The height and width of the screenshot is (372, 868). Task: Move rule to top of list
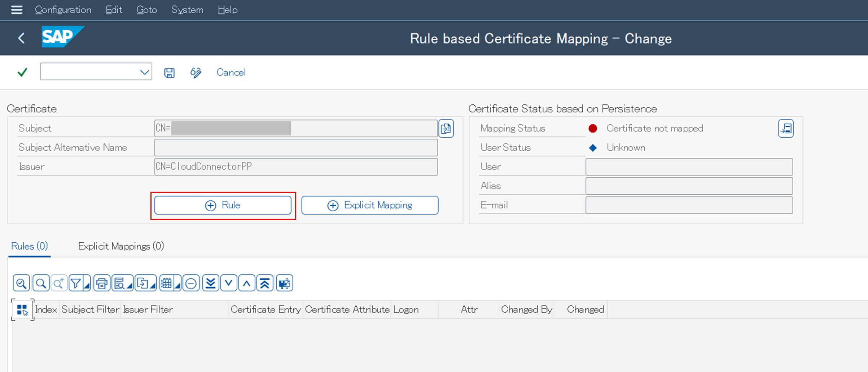[265, 283]
